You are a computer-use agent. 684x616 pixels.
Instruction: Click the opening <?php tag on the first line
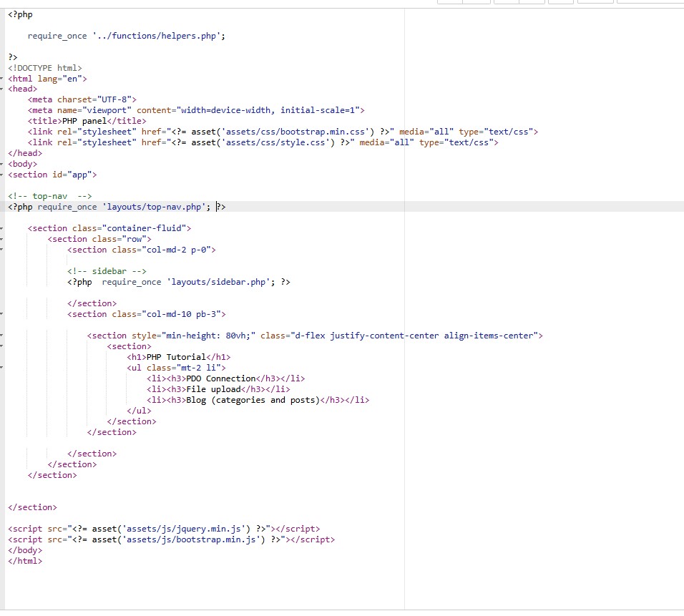point(20,14)
